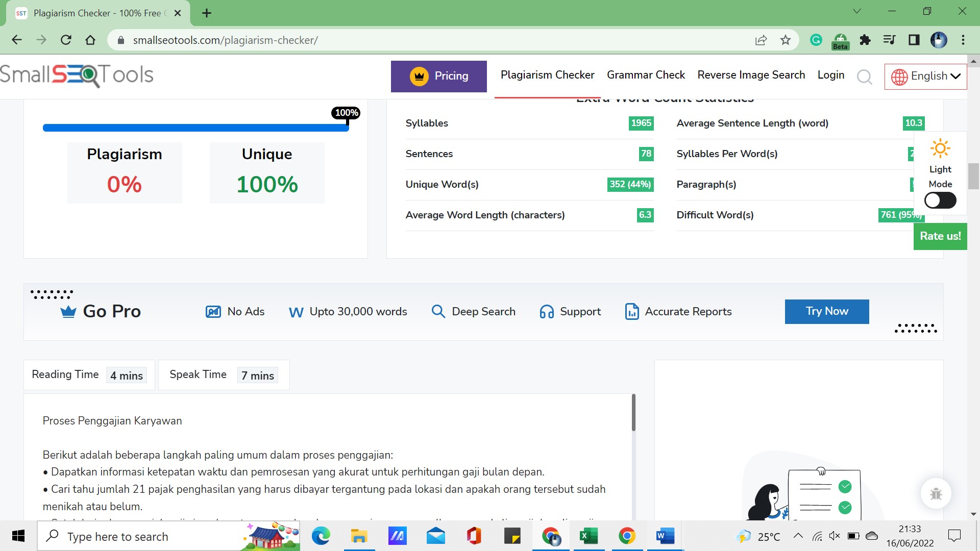Image resolution: width=980 pixels, height=551 pixels.
Task: Click the Try Now button
Action: tap(826, 311)
